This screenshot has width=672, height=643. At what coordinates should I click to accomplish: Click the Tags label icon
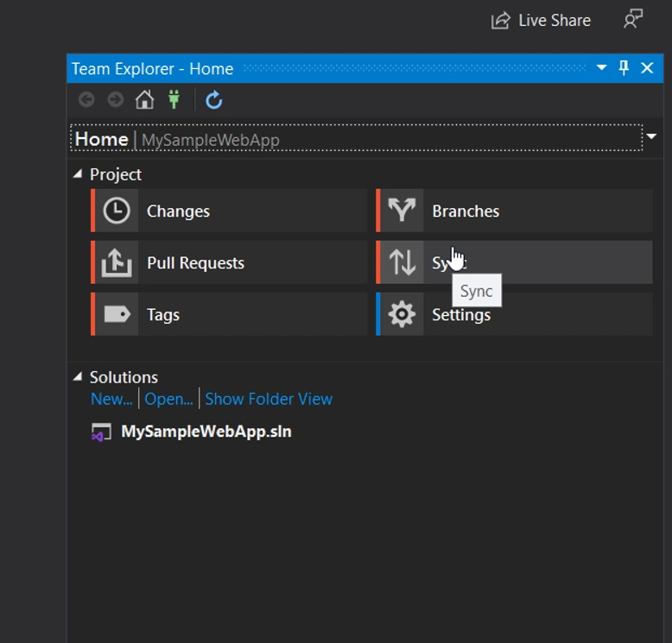[x=117, y=314]
